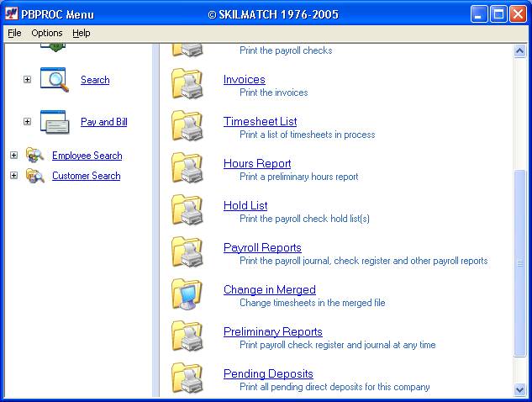Click the Hours Report printer folder icon
The width and height of the screenshot is (532, 402).
[x=187, y=168]
